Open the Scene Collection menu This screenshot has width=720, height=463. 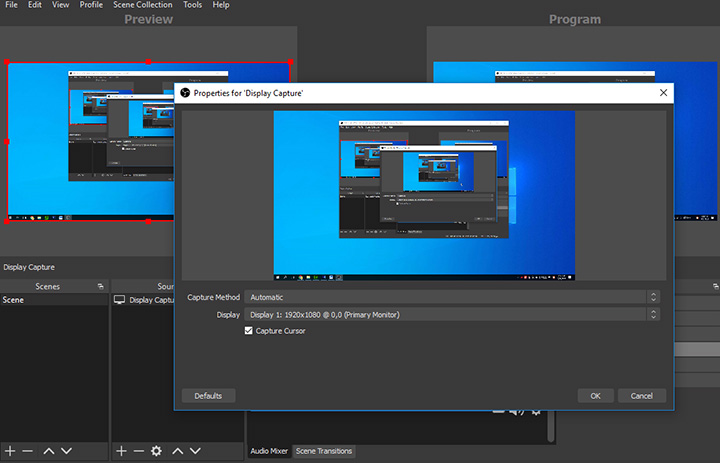[x=141, y=5]
